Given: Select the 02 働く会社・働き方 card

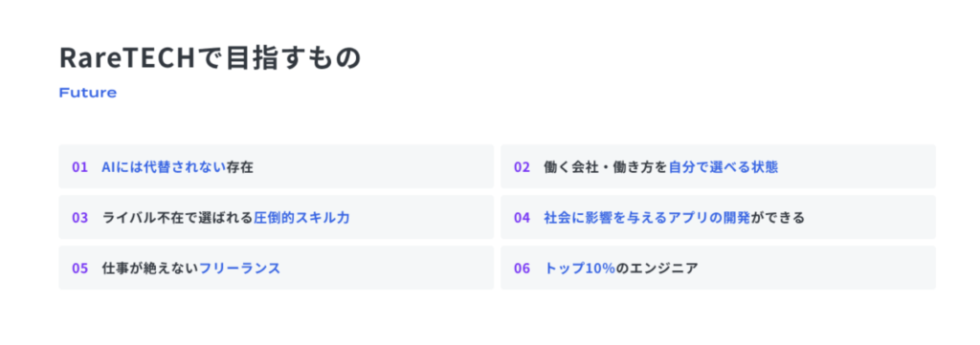Looking at the screenshot, I should pos(718,166).
